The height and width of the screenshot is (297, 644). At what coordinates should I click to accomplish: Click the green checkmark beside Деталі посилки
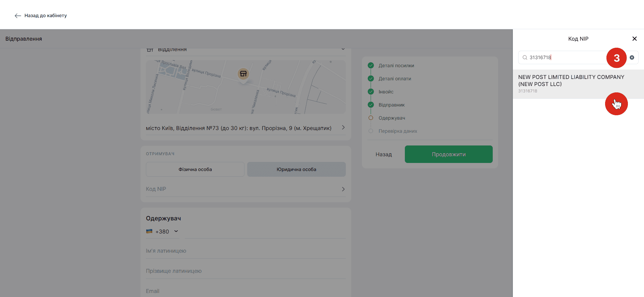click(x=371, y=66)
